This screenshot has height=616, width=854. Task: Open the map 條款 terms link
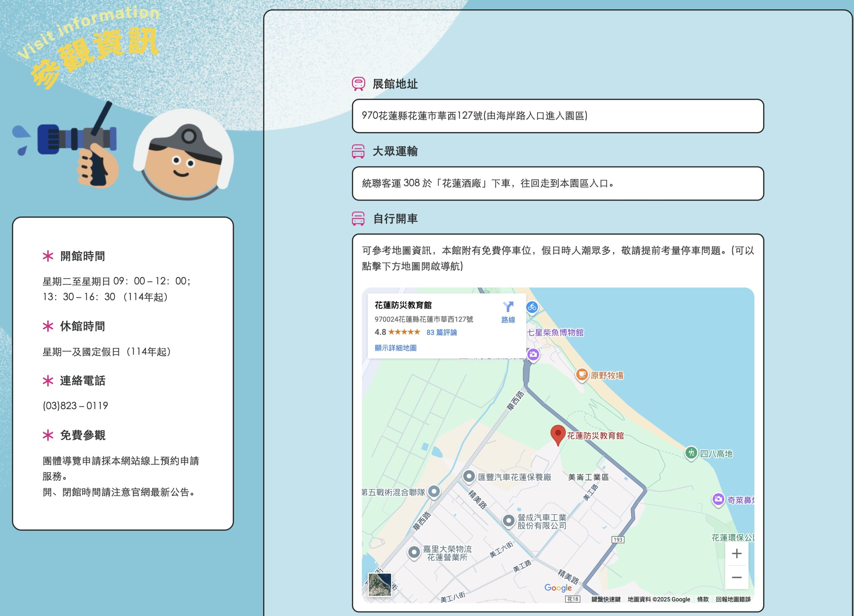coord(703,599)
